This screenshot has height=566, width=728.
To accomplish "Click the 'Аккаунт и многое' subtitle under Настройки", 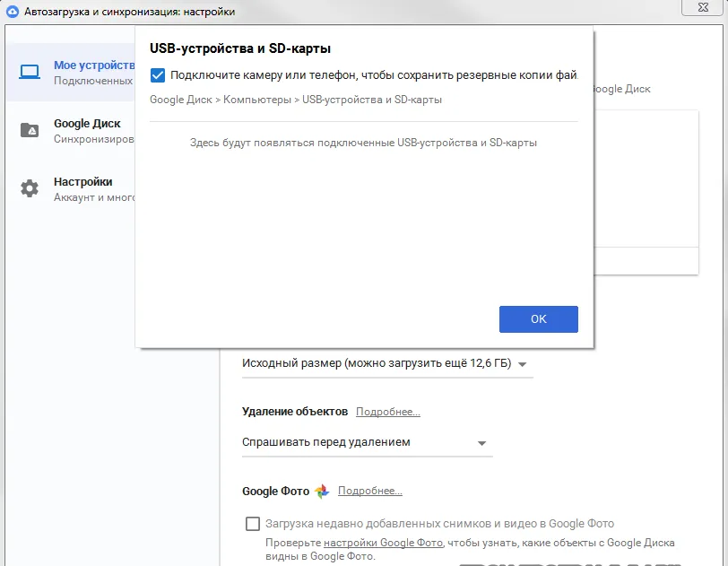I will [94, 197].
